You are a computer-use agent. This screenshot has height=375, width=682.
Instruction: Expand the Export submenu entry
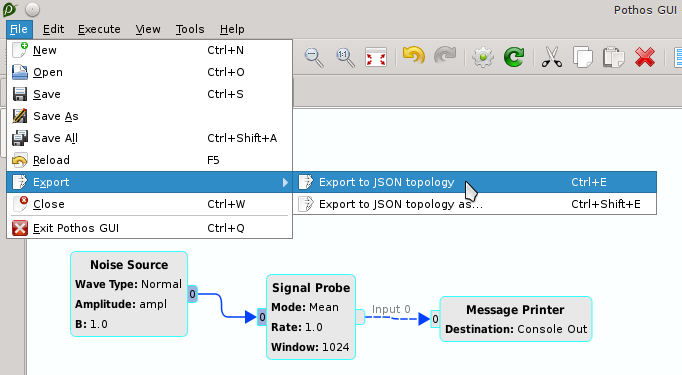[149, 182]
